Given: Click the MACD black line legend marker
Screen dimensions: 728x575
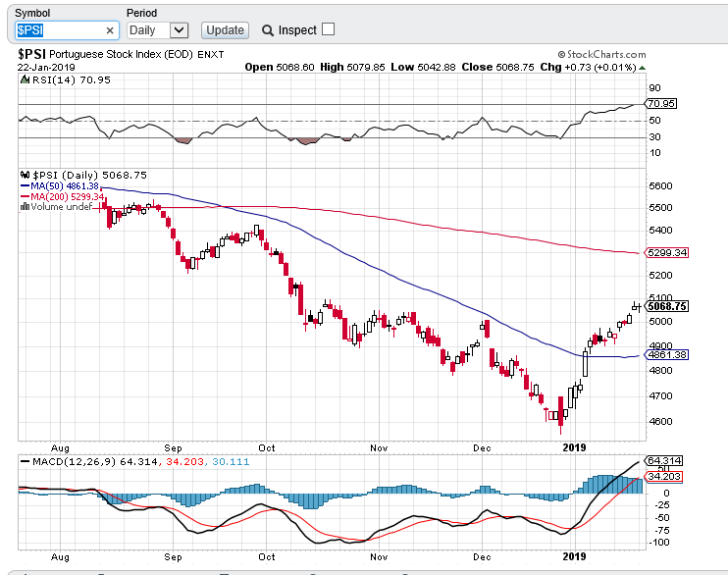Looking at the screenshot, I should 25,462.
